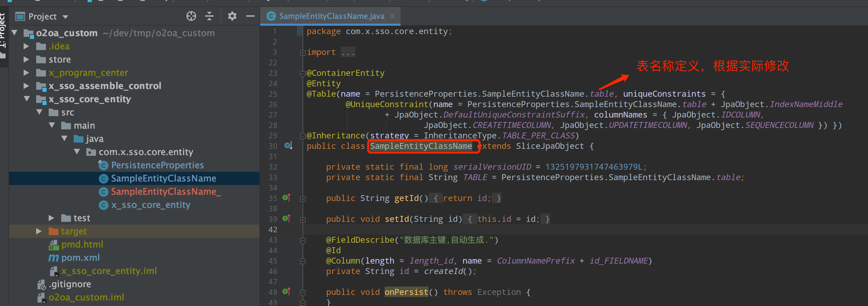The height and width of the screenshot is (306, 868).
Task: Click the implemented-class gutter icon on line 30
Action: [288, 145]
